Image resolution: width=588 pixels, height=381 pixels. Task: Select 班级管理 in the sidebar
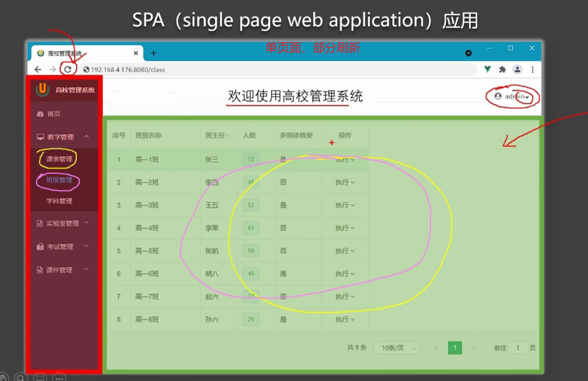pyautogui.click(x=59, y=180)
